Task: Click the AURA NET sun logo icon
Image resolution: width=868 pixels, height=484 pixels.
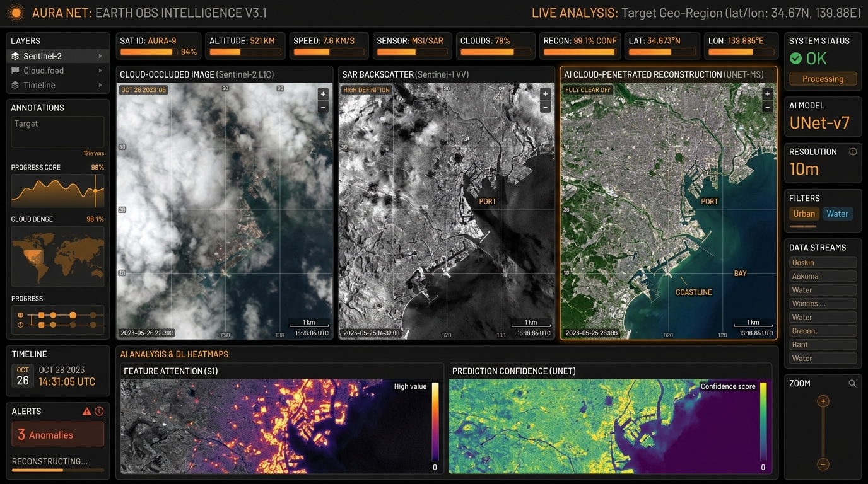Action: [16, 13]
